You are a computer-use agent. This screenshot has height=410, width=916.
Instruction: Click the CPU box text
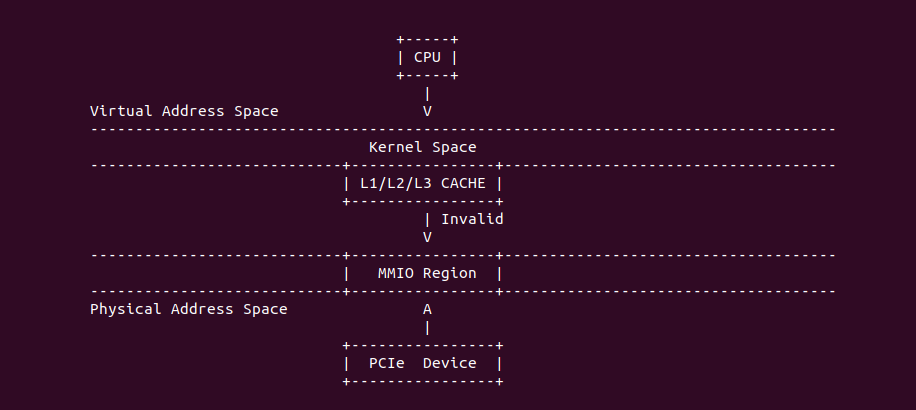point(427,57)
